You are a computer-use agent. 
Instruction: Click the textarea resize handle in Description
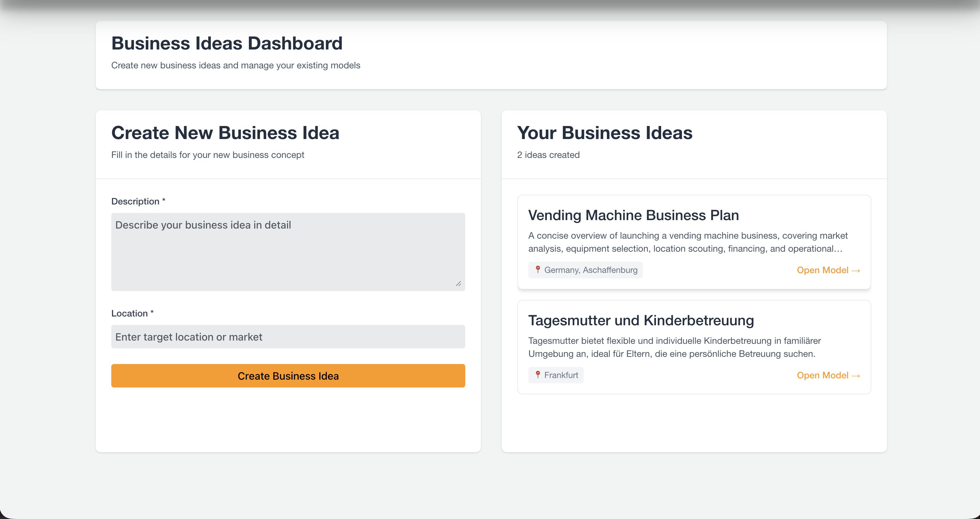coord(458,284)
